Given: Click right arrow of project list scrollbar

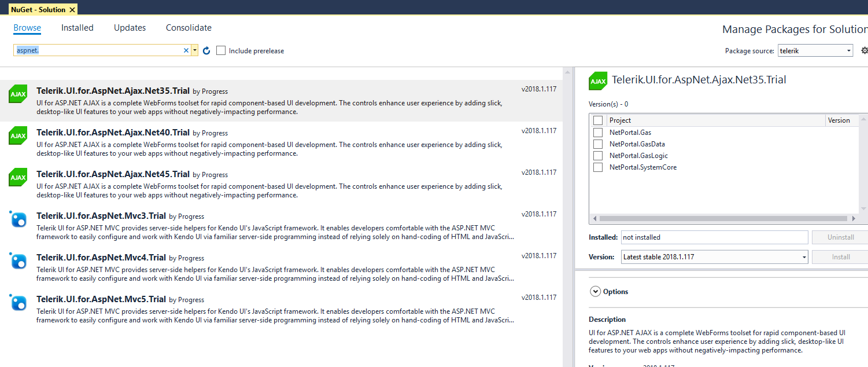Looking at the screenshot, I should (854, 219).
